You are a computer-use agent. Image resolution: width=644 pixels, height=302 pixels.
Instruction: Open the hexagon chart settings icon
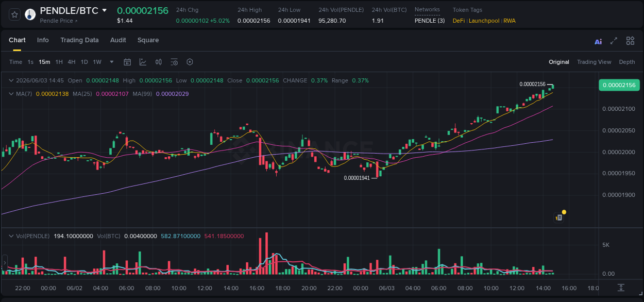tap(190, 62)
